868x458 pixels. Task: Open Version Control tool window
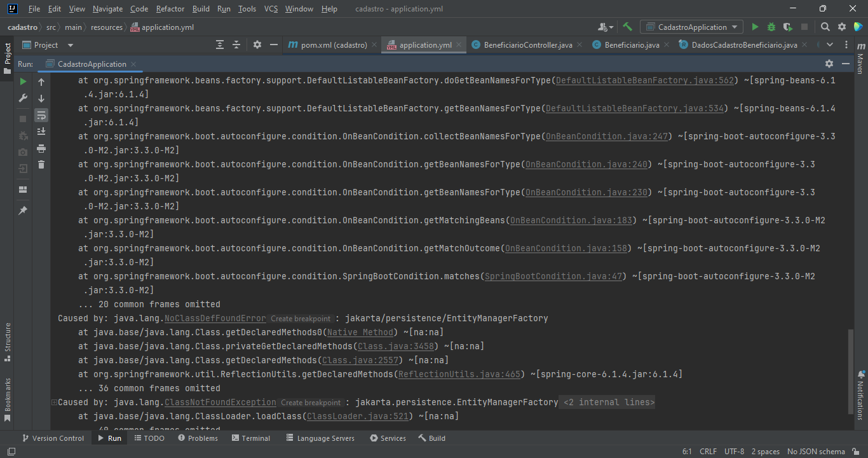(x=52, y=438)
